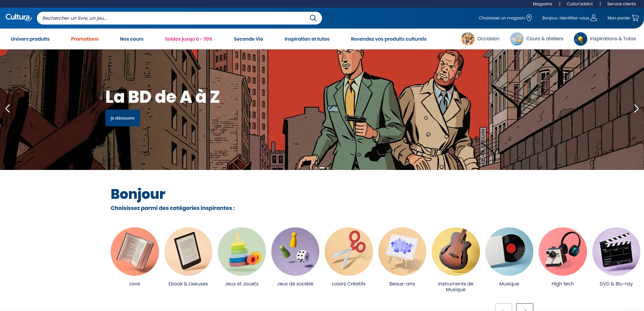The image size is (644, 311).
Task: Open the Service clients link
Action: pyautogui.click(x=621, y=4)
